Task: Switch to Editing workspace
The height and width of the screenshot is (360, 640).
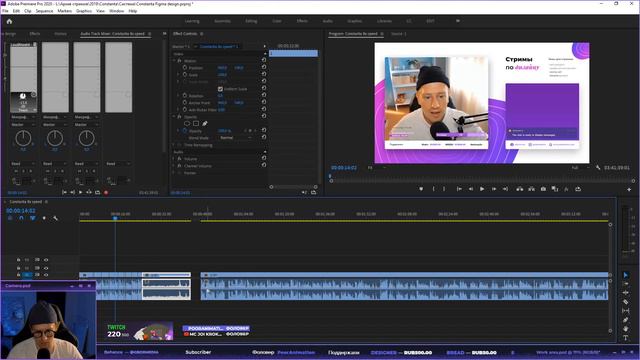Action: (251, 21)
